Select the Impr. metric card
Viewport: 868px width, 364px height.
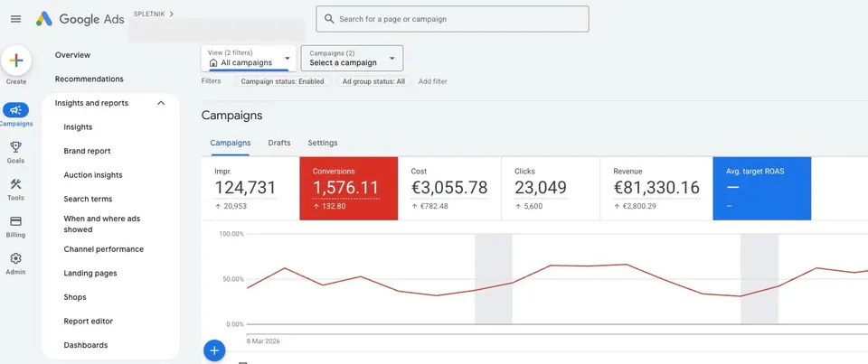250,189
